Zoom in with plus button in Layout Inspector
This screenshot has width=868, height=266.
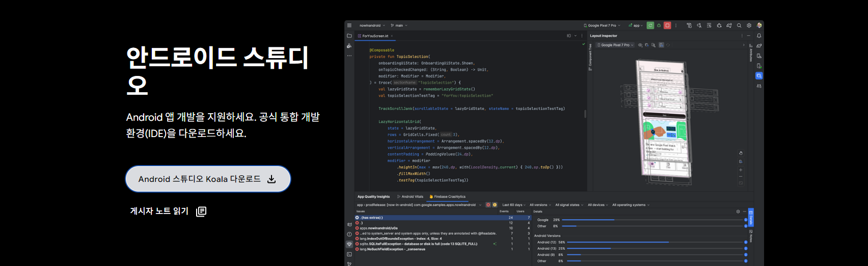click(x=741, y=170)
